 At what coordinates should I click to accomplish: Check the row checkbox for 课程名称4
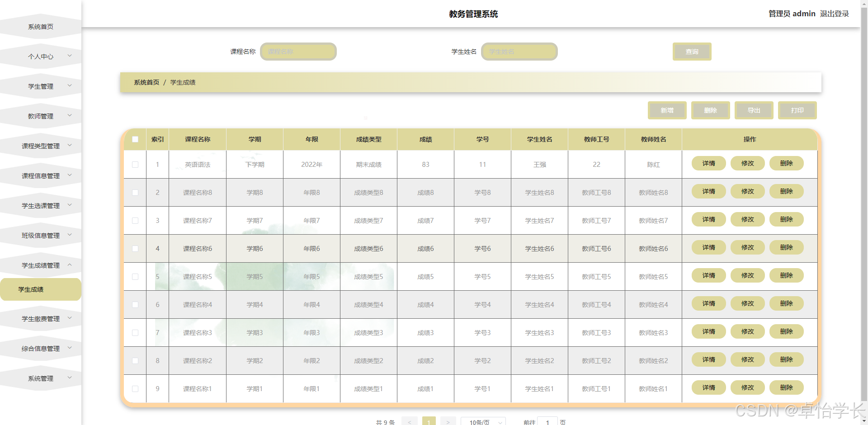[135, 305]
